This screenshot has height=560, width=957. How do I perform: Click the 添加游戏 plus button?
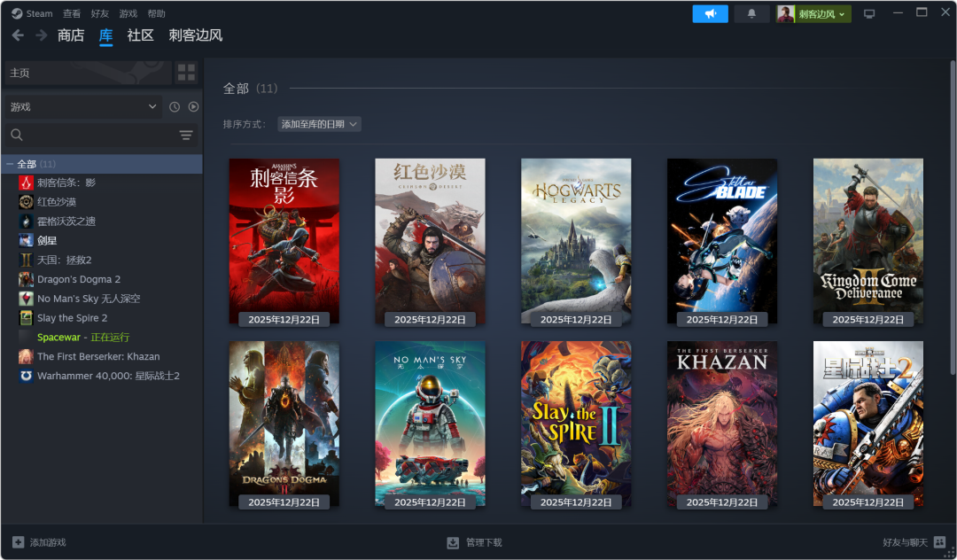click(x=39, y=542)
